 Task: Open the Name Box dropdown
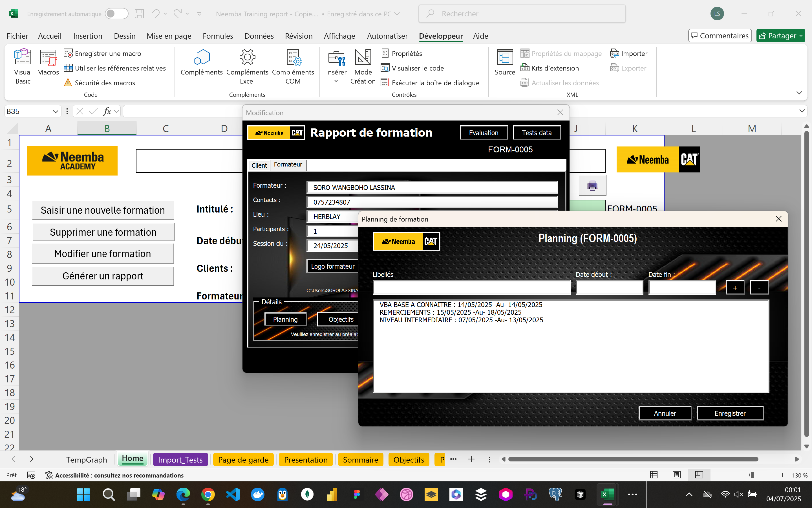pos(55,111)
